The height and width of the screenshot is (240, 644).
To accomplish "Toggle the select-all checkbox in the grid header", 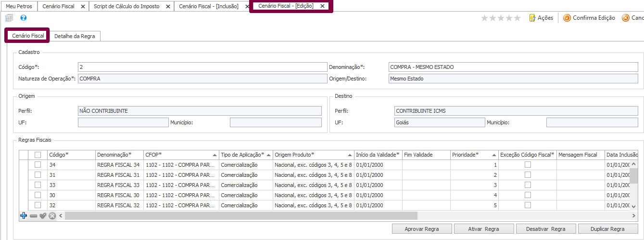I will point(38,155).
